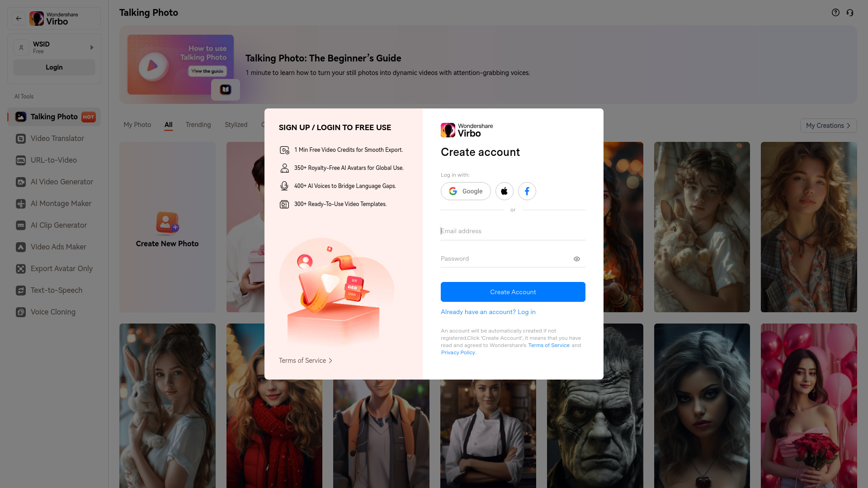The image size is (868, 488).
Task: Click the Export Avatar Only icon
Action: tap(20, 269)
